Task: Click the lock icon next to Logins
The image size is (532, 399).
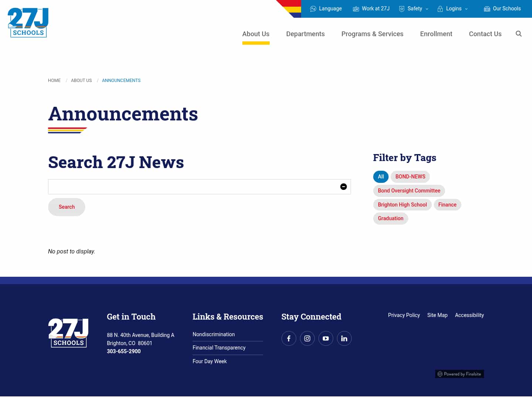Action: click(x=440, y=8)
